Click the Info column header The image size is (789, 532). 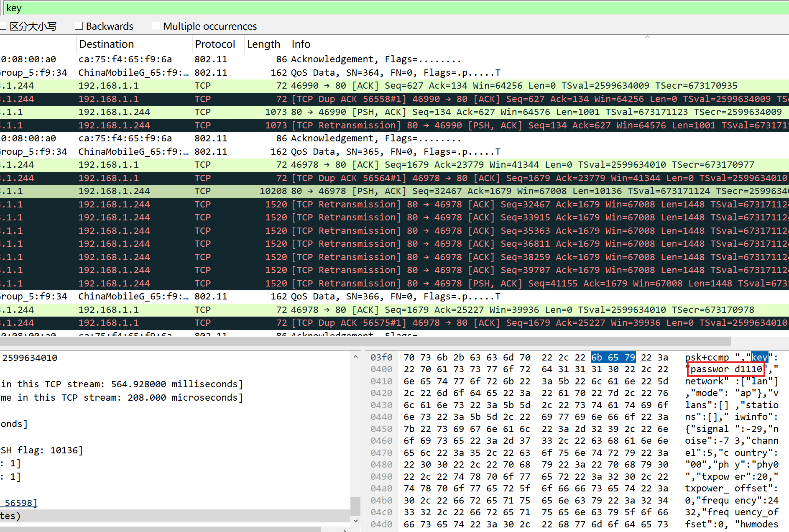click(x=301, y=44)
